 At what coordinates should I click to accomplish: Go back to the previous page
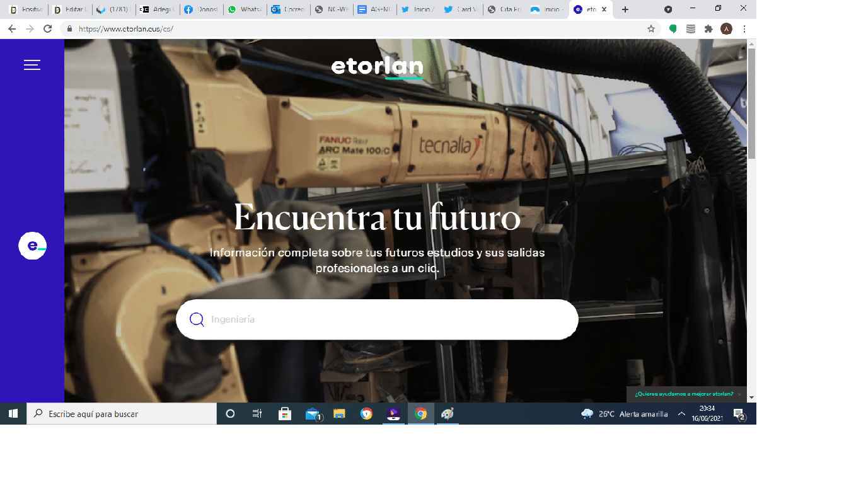(12, 29)
